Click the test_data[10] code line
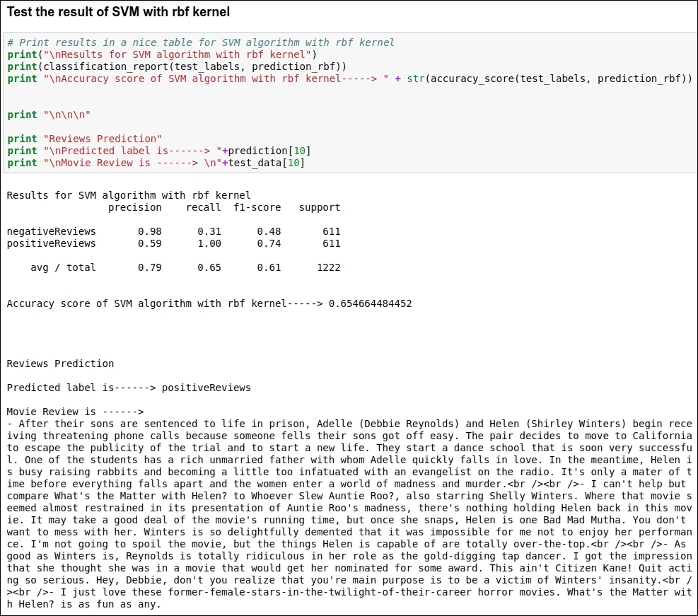 [x=156, y=163]
